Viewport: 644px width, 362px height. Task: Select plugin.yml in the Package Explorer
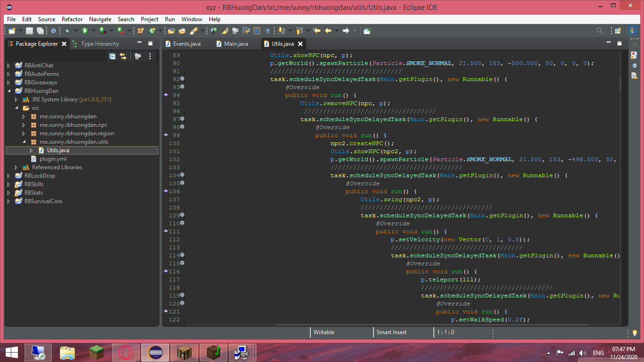(53, 159)
